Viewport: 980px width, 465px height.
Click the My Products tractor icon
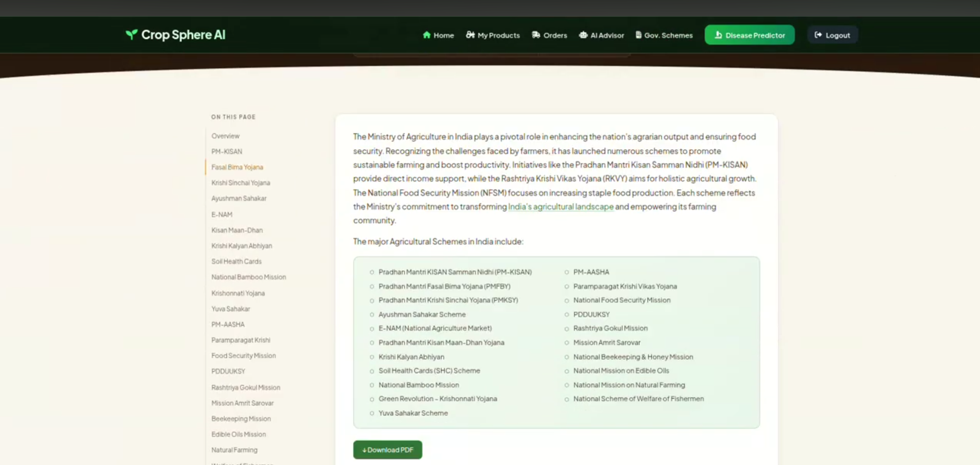pyautogui.click(x=470, y=35)
